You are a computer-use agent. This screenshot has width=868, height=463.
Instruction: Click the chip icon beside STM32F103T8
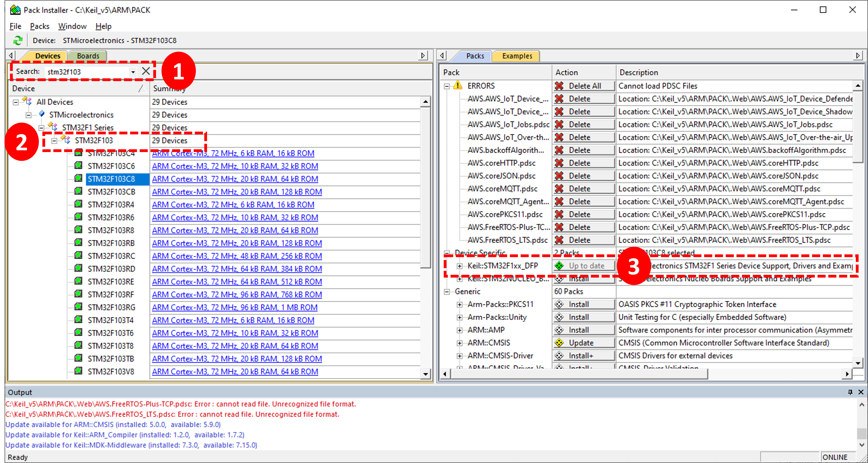click(78, 345)
